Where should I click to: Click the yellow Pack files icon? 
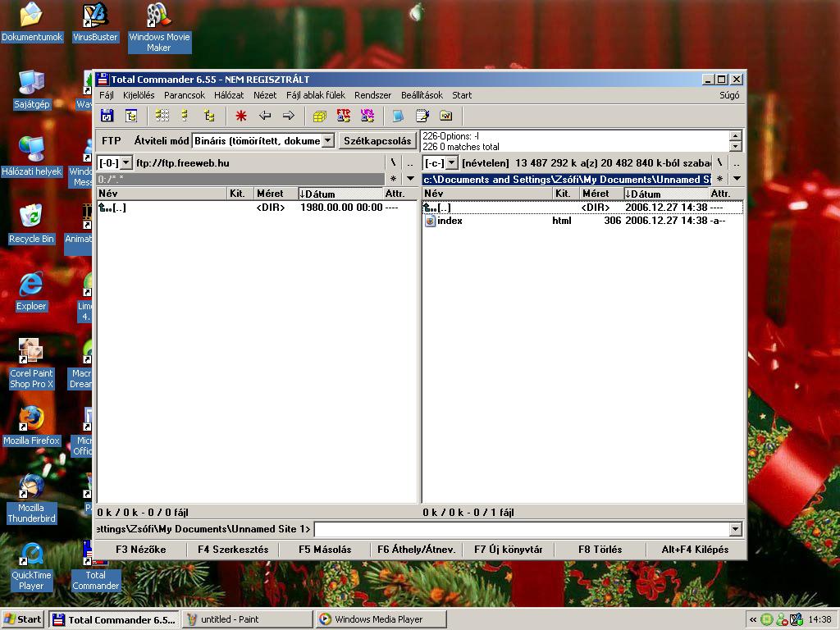[x=319, y=116]
